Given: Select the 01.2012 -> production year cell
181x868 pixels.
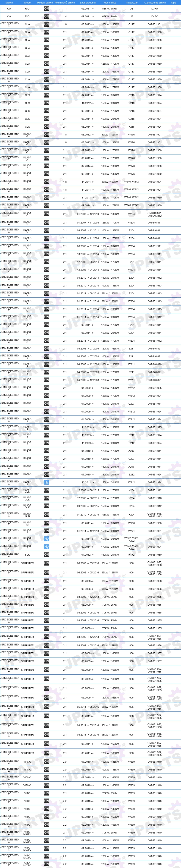Looking at the screenshot, I should [x=87, y=555].
